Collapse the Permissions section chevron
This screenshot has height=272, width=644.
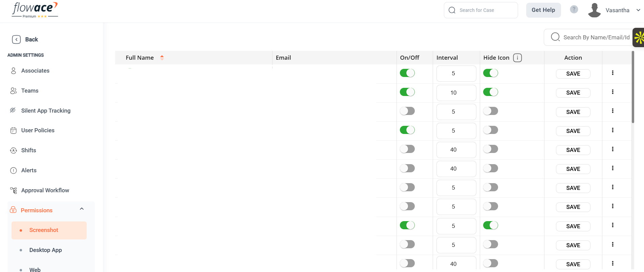click(x=82, y=209)
